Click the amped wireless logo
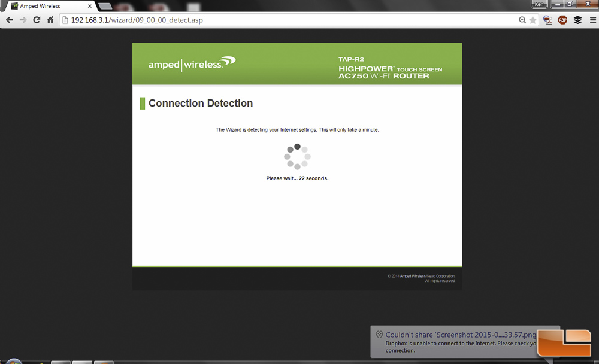599x364 pixels. click(192, 63)
